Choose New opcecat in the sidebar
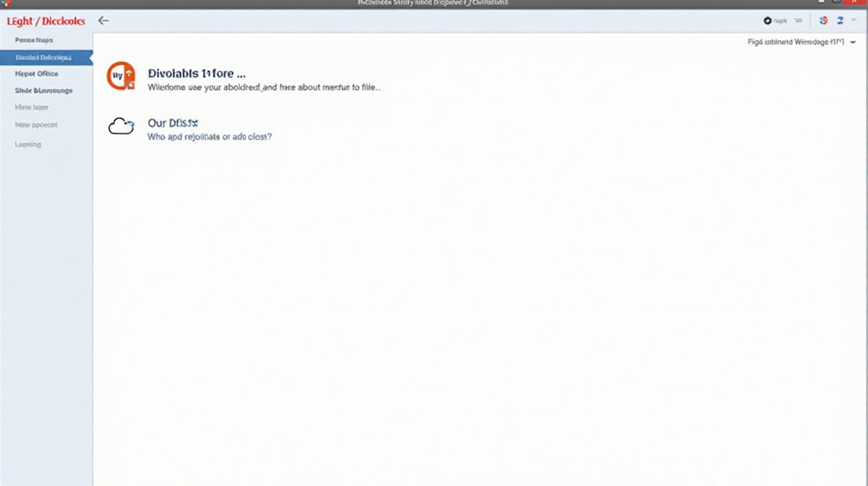 (x=36, y=125)
